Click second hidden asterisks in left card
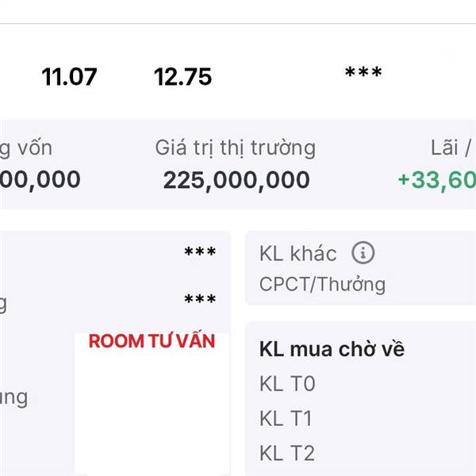Screen dimensions: 476x476 200,299
